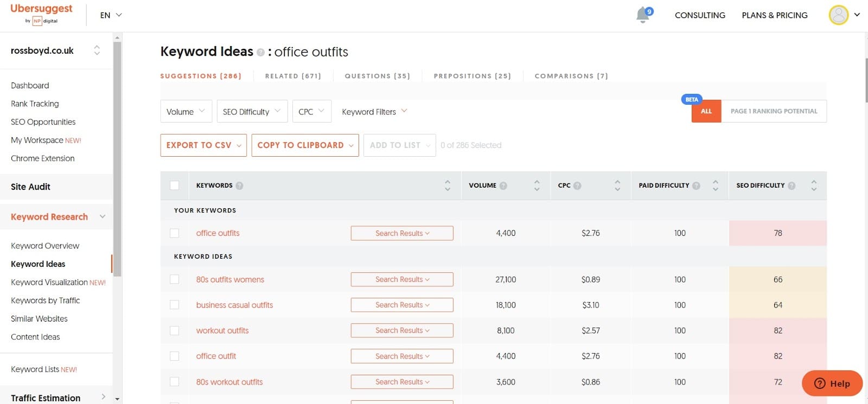Open PLANS & PRICING in top navigation
The height and width of the screenshot is (404, 868).
(775, 15)
